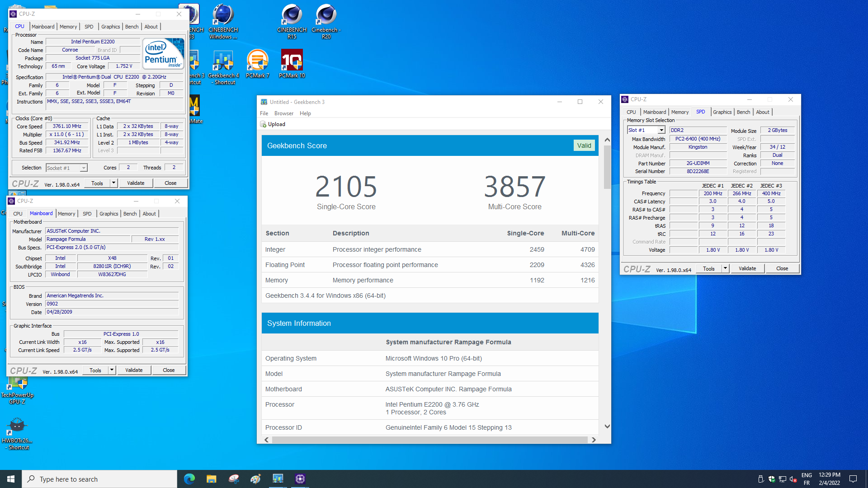This screenshot has width=868, height=488.
Task: Click the Valid badge in Geekbench Score
Action: click(584, 145)
